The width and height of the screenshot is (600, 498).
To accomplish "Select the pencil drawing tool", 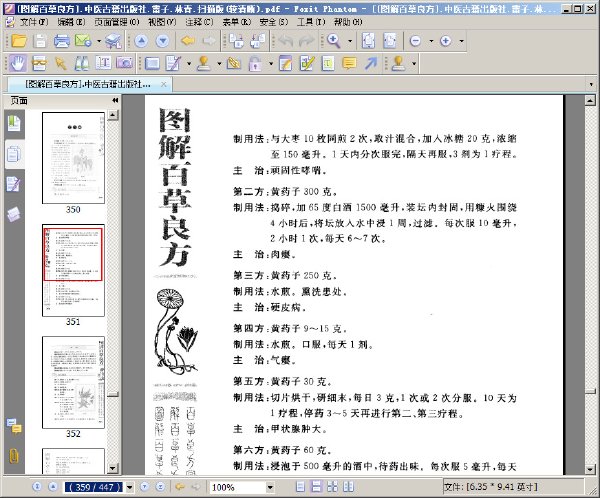I will coord(173,63).
